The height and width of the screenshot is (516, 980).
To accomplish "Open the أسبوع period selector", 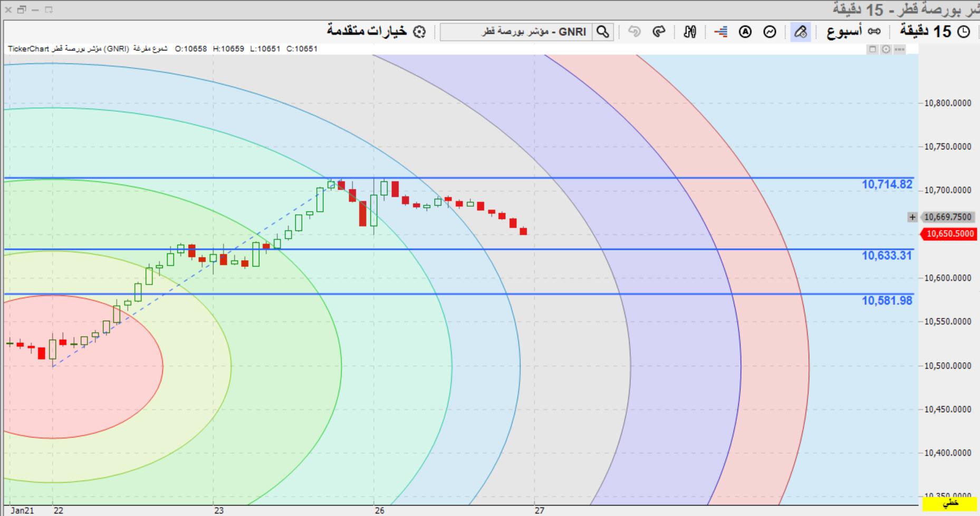I will [x=845, y=32].
